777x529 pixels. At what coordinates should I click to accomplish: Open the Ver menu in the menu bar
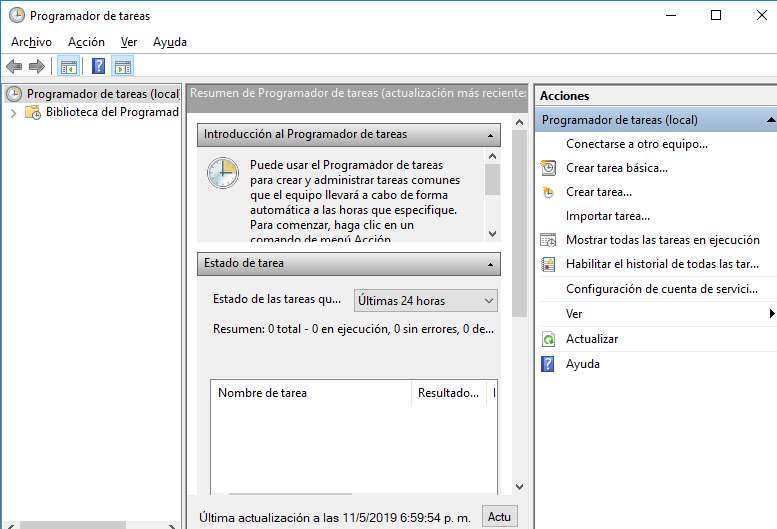point(129,42)
